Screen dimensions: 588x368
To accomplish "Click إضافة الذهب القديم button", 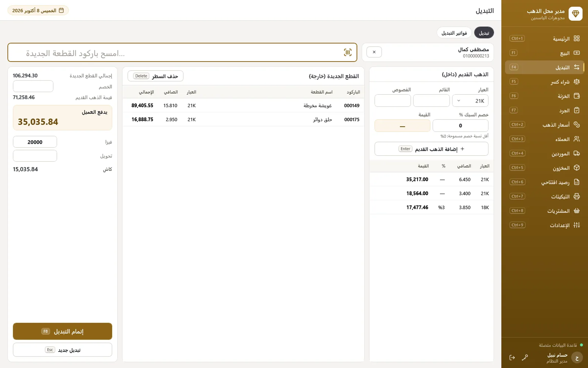I will pyautogui.click(x=431, y=149).
